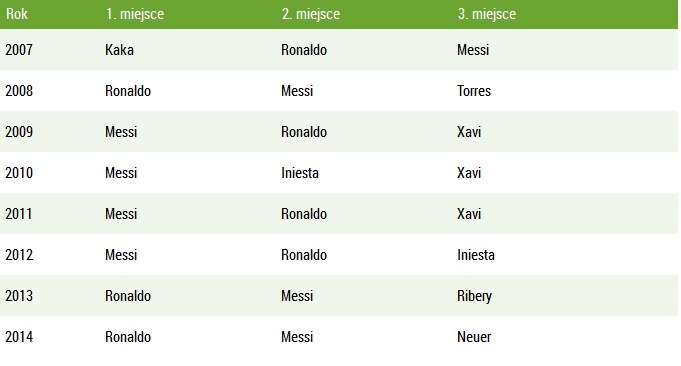Click 'Ronaldo' first place in 2008
The image size is (681, 366).
click(128, 91)
